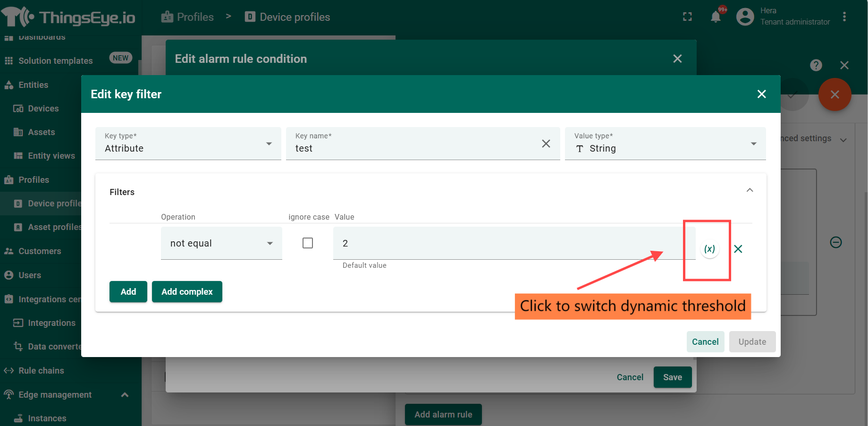Clear the Key name field
Image resolution: width=868 pixels, height=426 pixels.
tap(546, 144)
